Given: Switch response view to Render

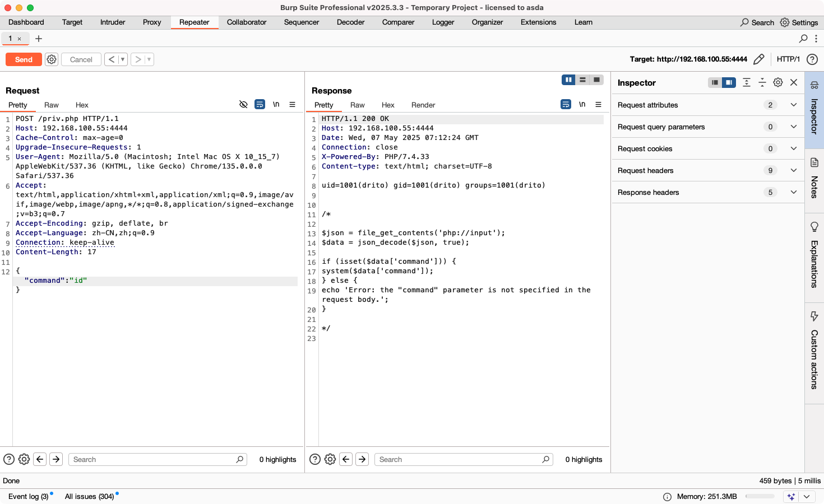Looking at the screenshot, I should pos(423,105).
